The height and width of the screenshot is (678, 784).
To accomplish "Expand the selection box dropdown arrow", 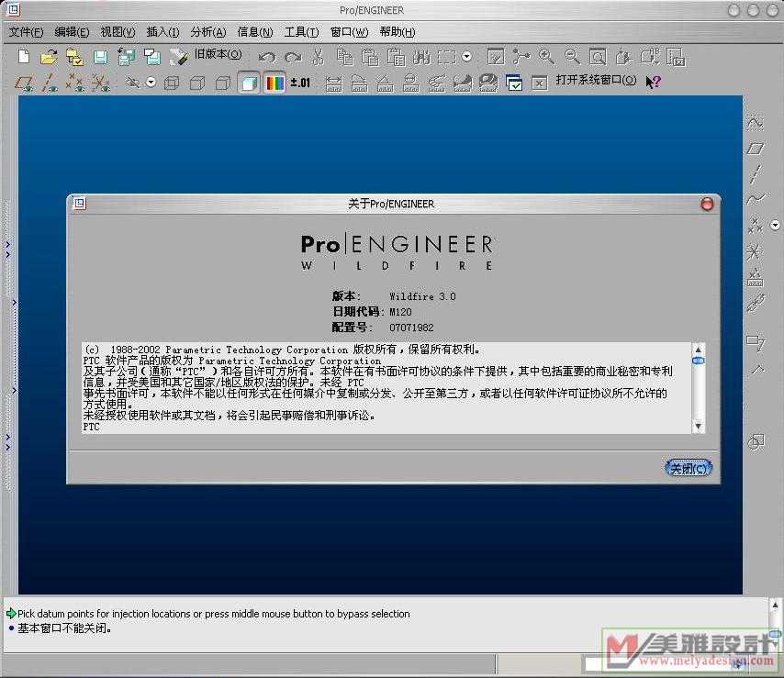I will pos(467,57).
